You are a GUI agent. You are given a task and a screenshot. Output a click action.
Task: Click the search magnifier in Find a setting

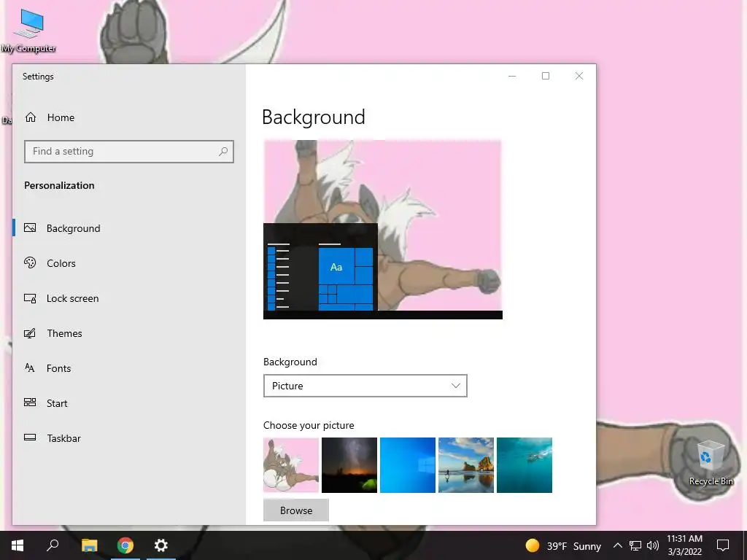coord(223,152)
